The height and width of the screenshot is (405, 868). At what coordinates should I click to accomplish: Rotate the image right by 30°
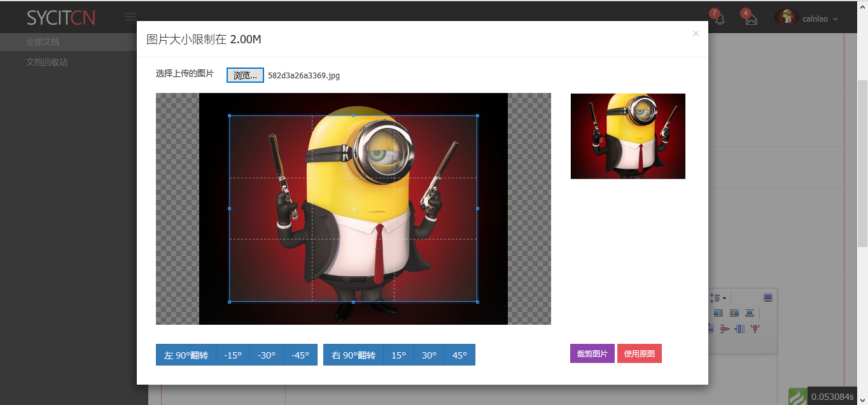pyautogui.click(x=429, y=355)
